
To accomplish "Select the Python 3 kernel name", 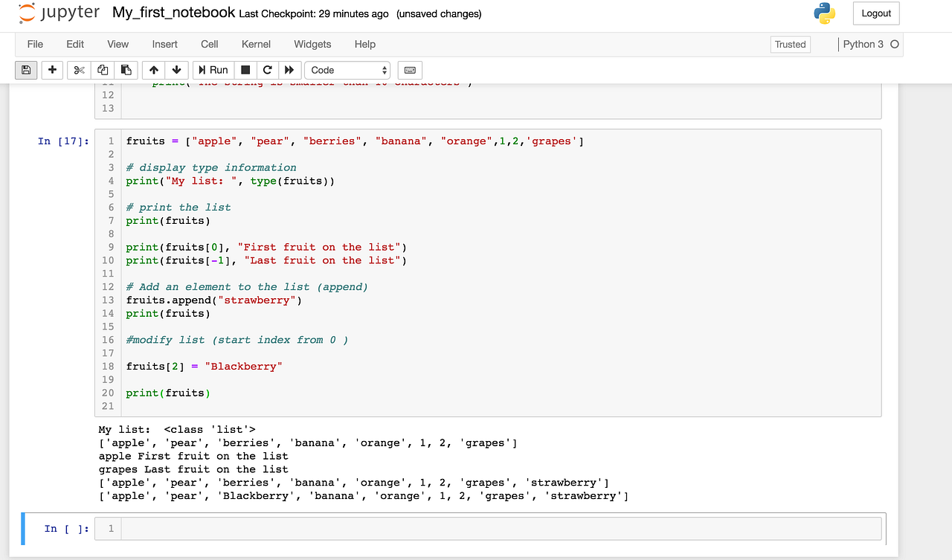I will pyautogui.click(x=863, y=44).
